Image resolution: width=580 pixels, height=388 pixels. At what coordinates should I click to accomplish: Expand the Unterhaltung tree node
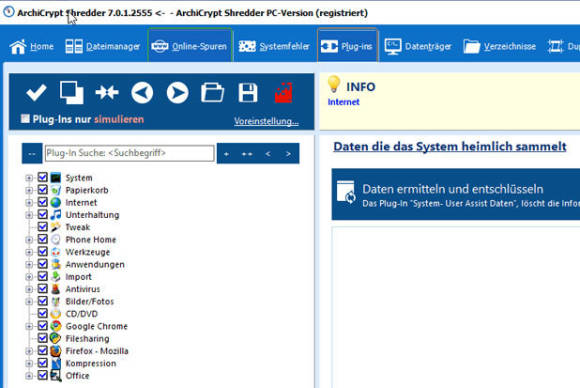[x=29, y=215]
